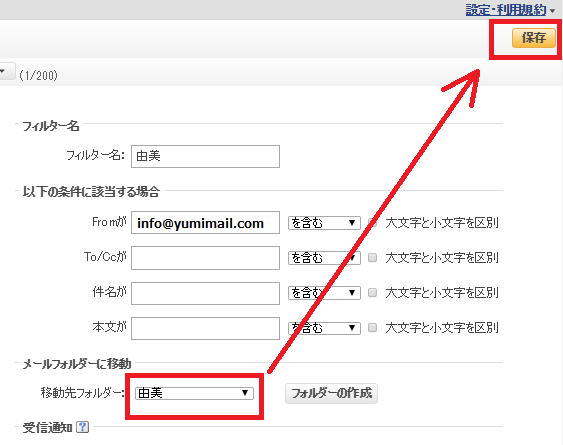
Task: Focus the フィルター名 text field
Action: coord(205,156)
